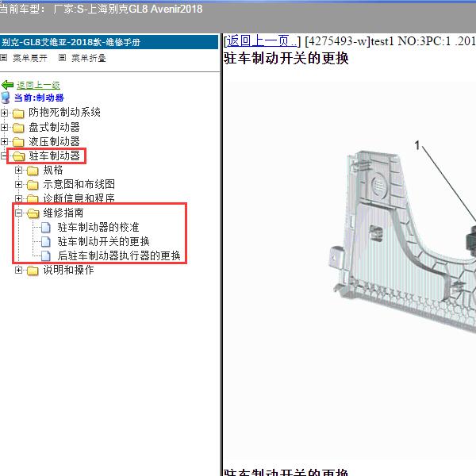Expand the 防抱死制动系统 tree node

coord(4,113)
